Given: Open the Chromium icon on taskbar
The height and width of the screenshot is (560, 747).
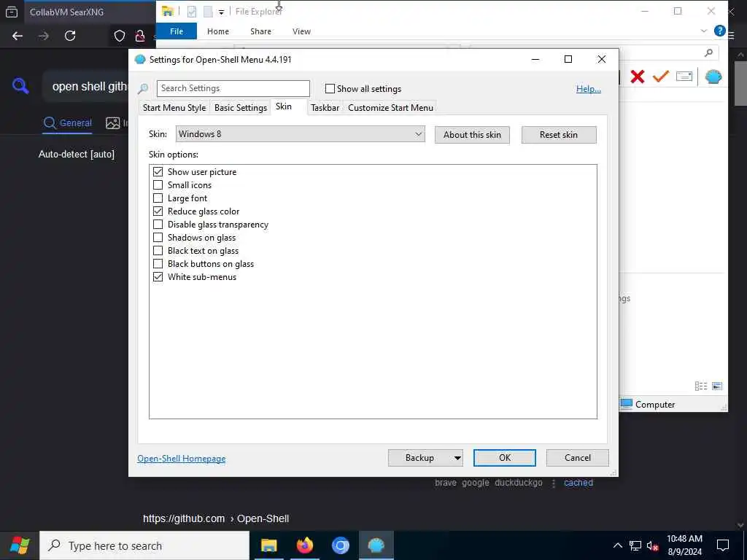Looking at the screenshot, I should click(x=341, y=545).
